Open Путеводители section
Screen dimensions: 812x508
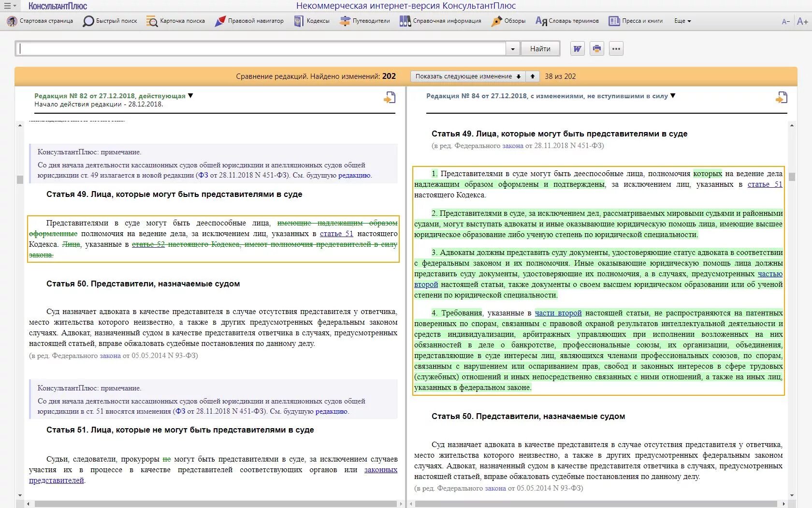pyautogui.click(x=365, y=21)
